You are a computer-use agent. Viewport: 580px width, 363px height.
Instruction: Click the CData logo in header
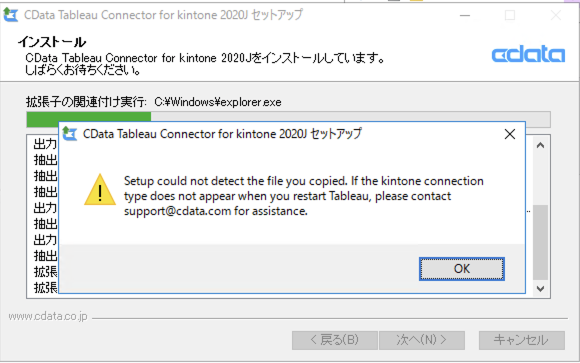click(x=528, y=54)
